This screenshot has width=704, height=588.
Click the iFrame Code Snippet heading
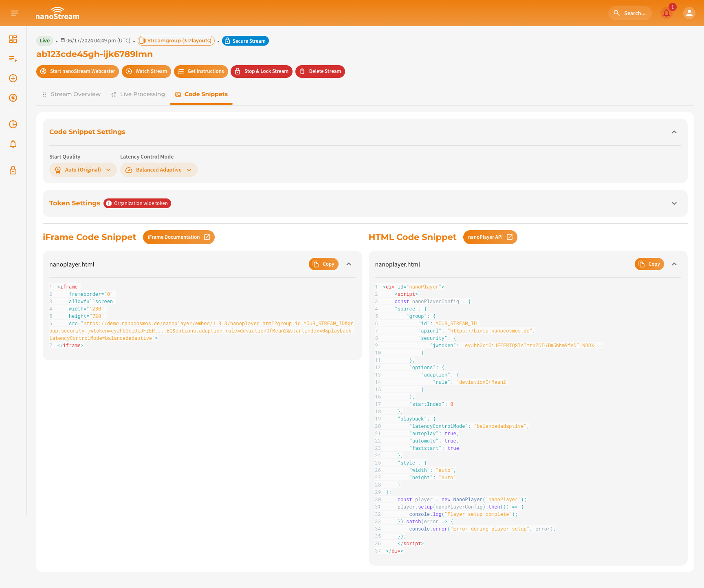90,237
